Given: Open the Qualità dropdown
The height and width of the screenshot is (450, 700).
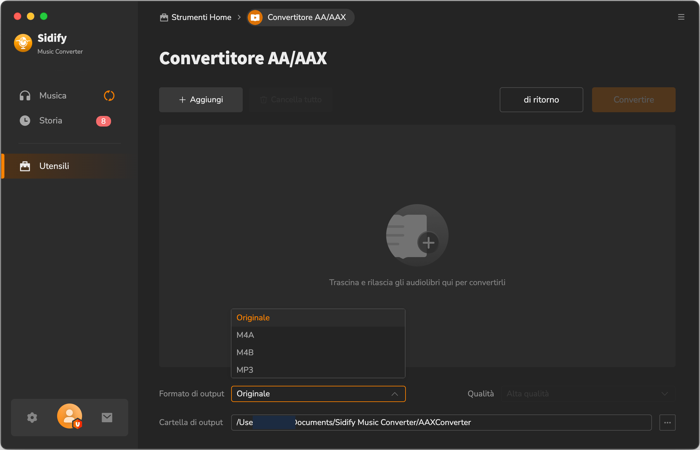Looking at the screenshot, I should (x=588, y=394).
